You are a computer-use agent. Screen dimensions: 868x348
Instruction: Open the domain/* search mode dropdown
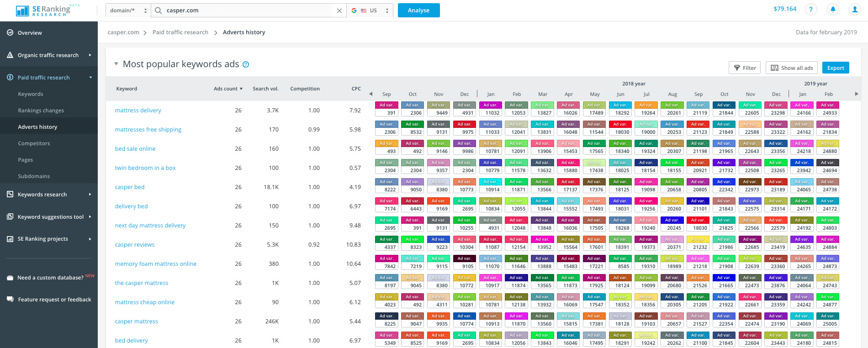[x=128, y=11]
